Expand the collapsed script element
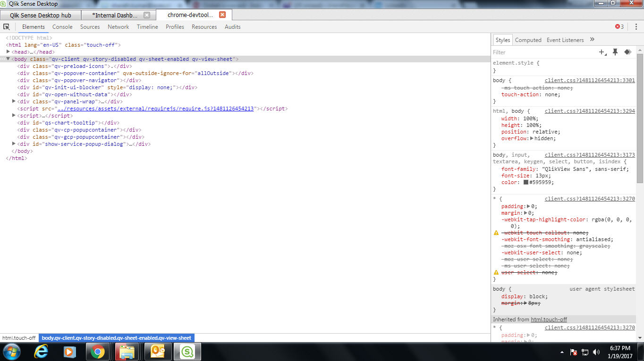This screenshot has height=361, width=644. coord(14,116)
